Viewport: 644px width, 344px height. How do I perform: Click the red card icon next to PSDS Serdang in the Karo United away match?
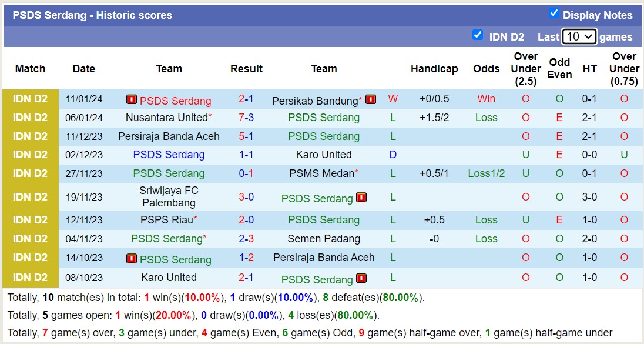pos(361,279)
